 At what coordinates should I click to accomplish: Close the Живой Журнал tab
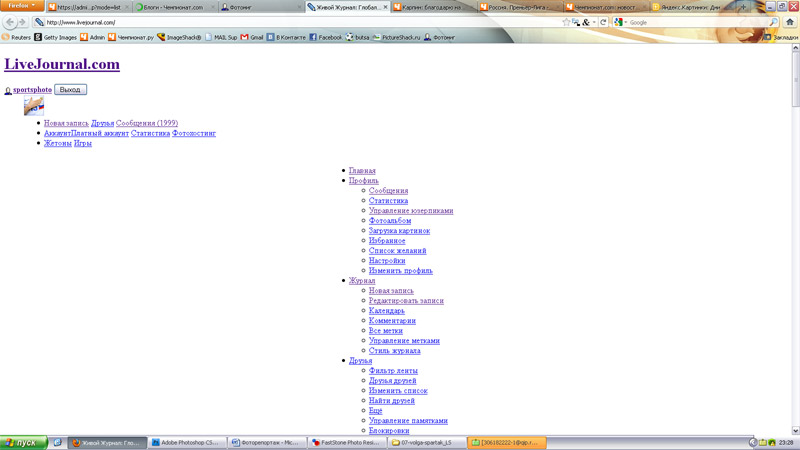coord(385,7)
